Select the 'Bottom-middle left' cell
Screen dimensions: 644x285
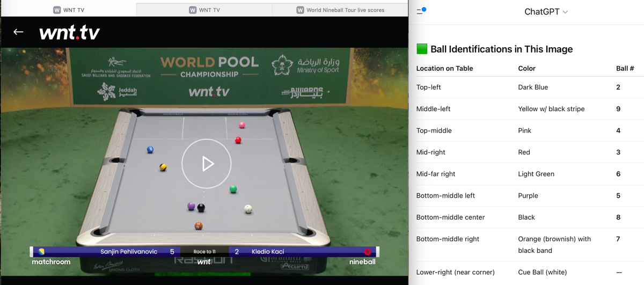(x=445, y=196)
